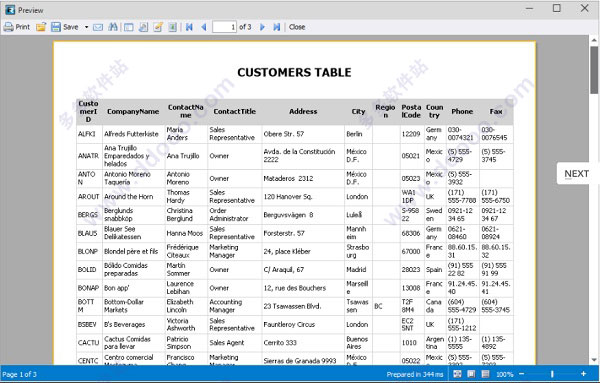Click the vertical scrollbar thumb
The image size is (600, 383).
tap(594, 70)
